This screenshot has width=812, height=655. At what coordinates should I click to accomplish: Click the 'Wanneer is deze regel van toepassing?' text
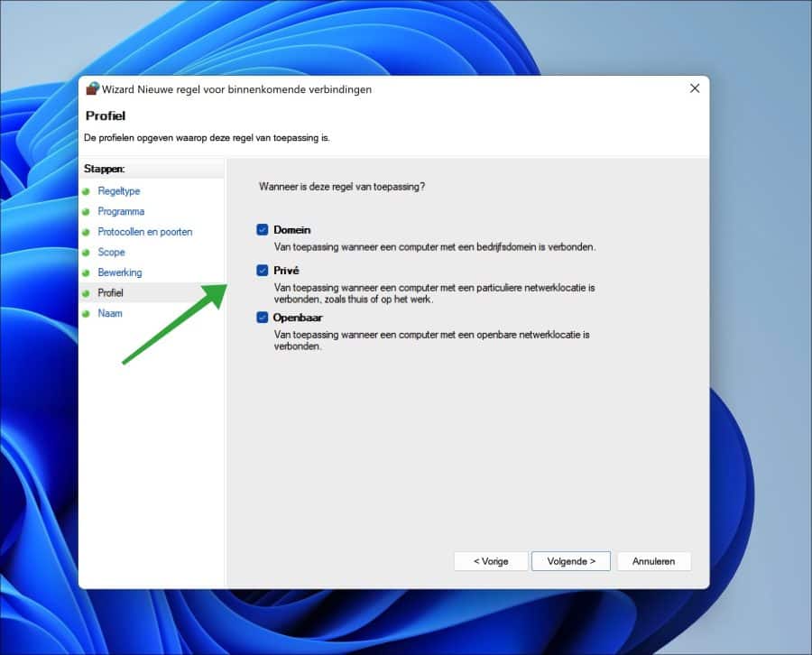pyautogui.click(x=342, y=187)
